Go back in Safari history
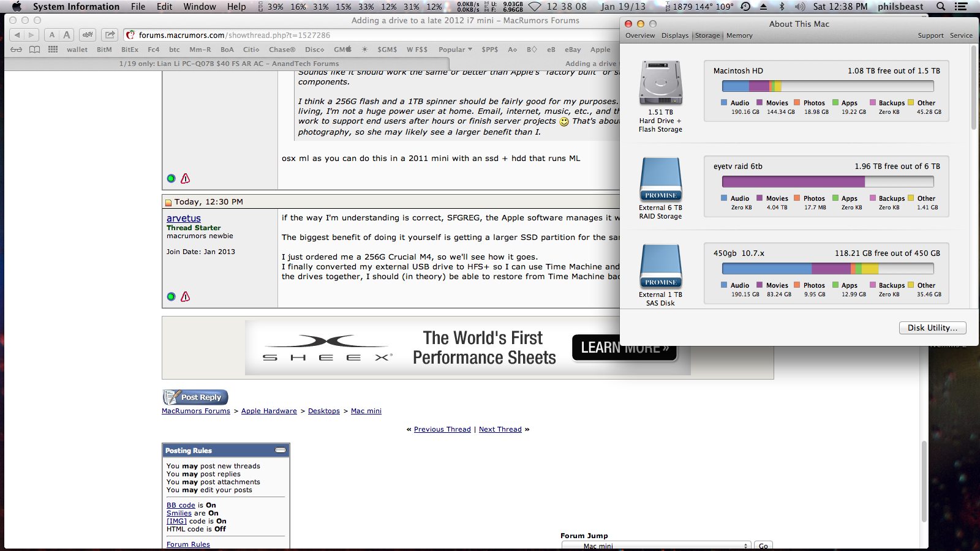 click(x=17, y=35)
